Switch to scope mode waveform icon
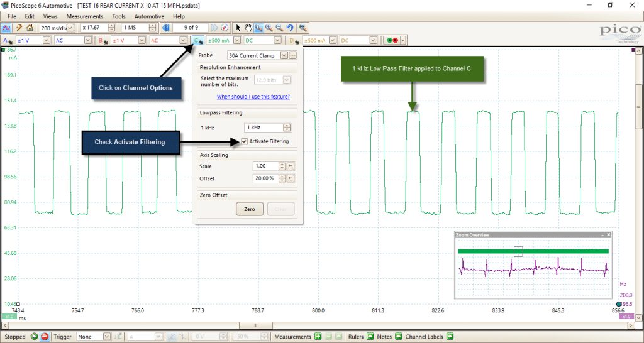644x343 pixels. pyautogui.click(x=6, y=28)
